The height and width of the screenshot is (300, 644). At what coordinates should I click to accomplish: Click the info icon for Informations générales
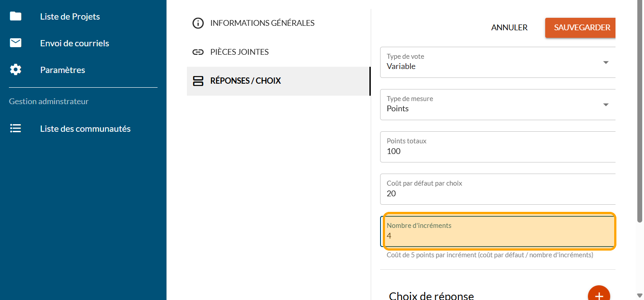(198, 23)
